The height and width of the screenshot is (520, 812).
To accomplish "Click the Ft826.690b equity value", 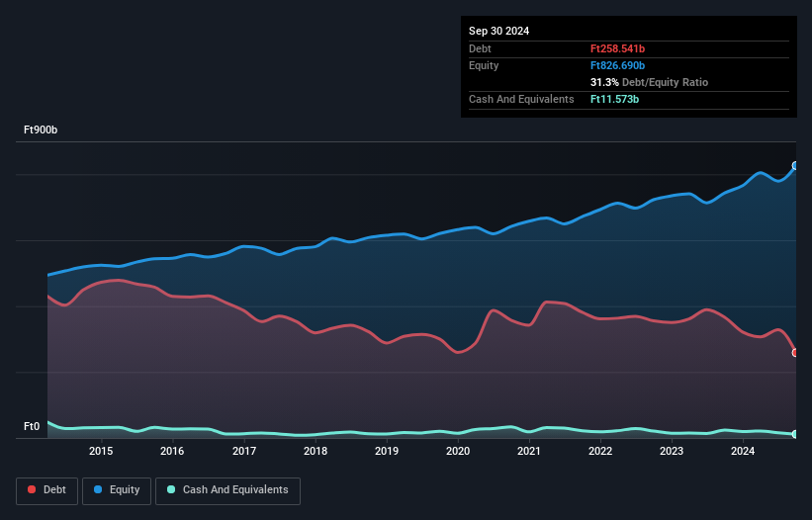I will (x=617, y=65).
